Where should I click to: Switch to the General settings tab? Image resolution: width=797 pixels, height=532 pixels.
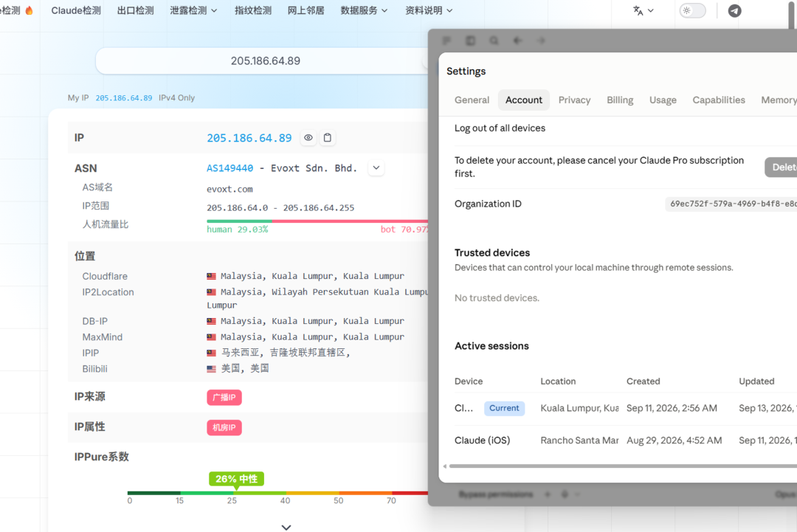472,100
